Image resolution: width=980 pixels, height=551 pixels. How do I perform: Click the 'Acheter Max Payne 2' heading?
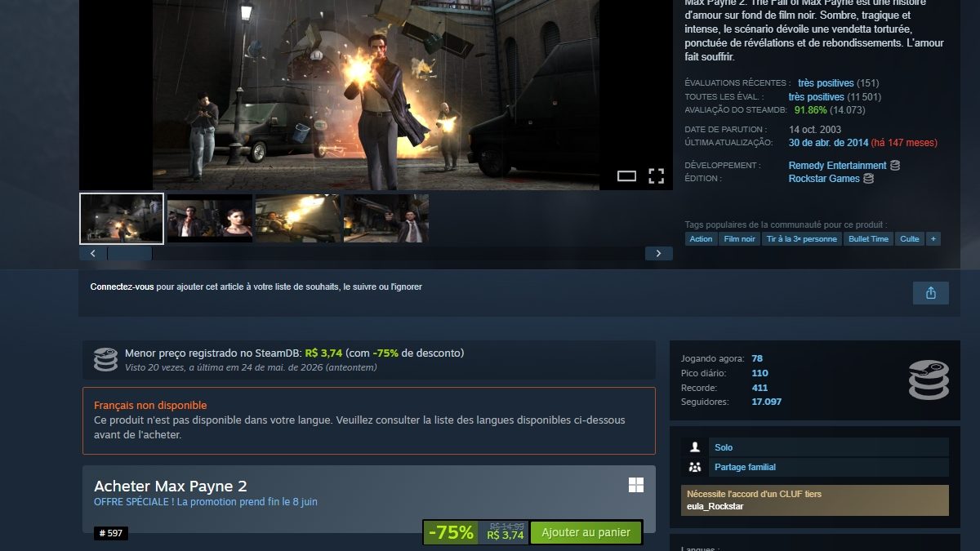click(170, 487)
